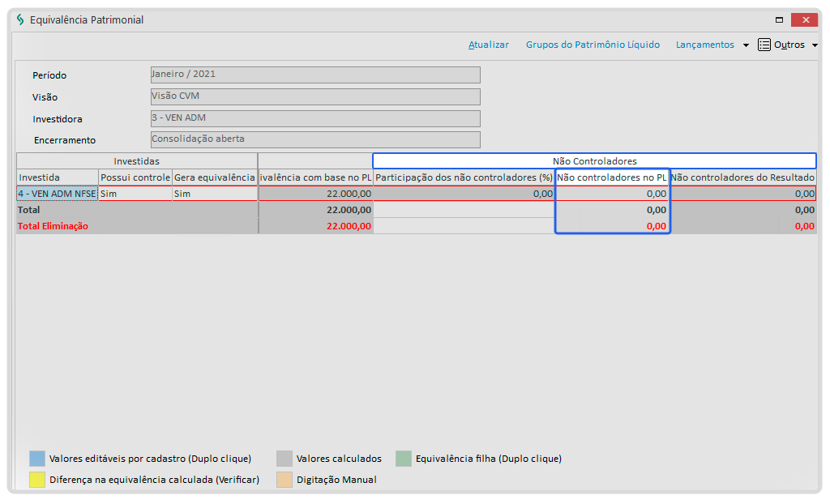Click the orange Digitação Manual legend swatch
The image size is (830, 504).
[285, 480]
